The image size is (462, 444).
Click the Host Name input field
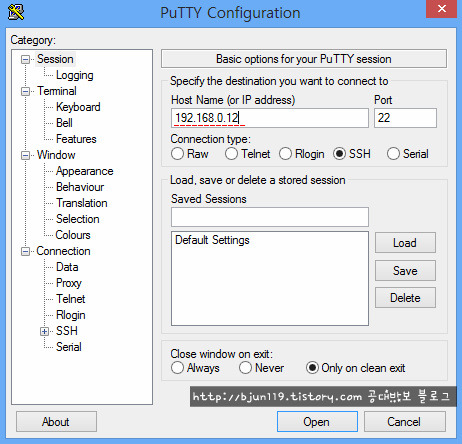(270, 118)
